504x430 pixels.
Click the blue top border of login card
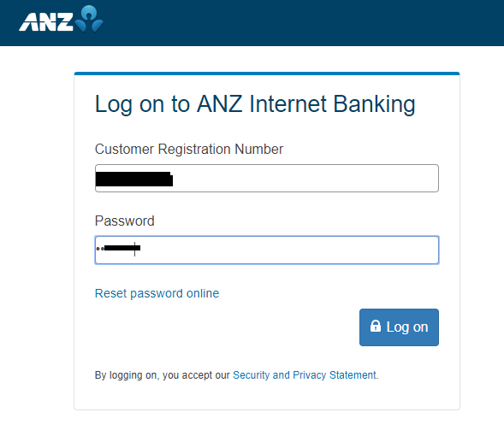267,74
